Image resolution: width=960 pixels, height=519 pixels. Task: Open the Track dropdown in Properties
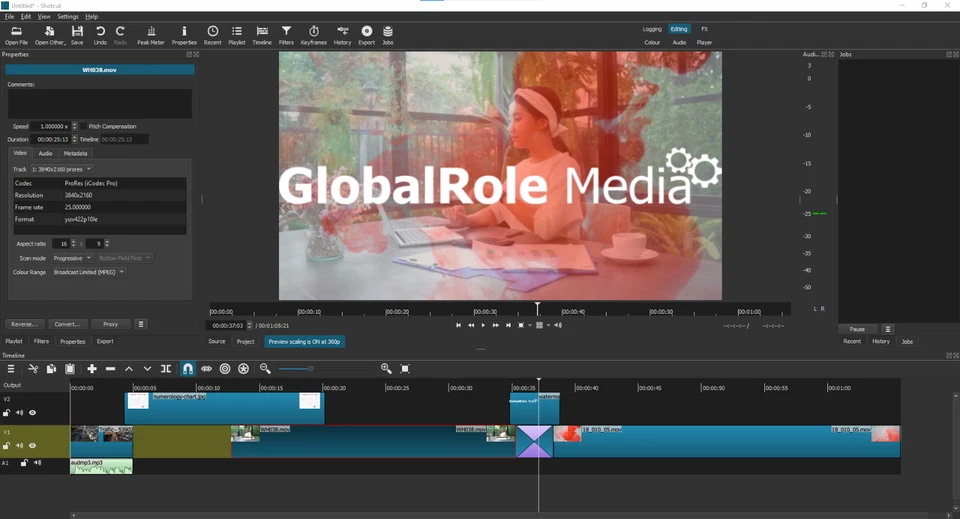pos(61,169)
